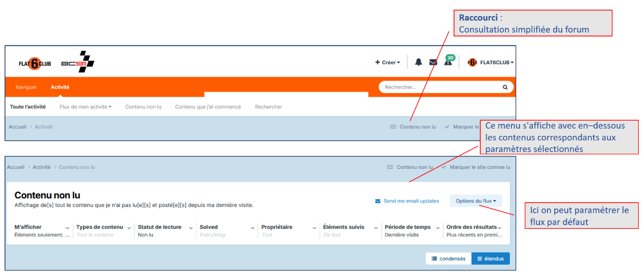The image size is (644, 276).
Task: Switch to étendus view
Action: (x=491, y=258)
